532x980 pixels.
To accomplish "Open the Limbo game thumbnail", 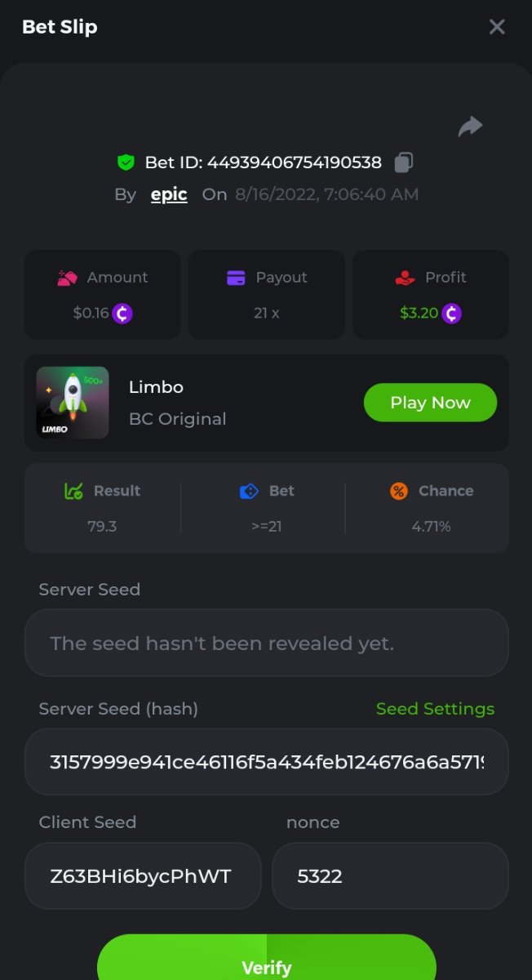I will point(73,403).
